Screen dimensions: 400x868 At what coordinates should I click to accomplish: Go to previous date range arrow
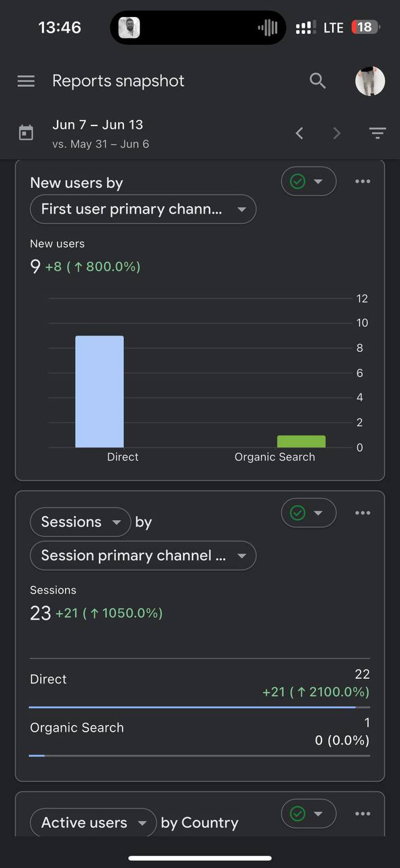coord(300,134)
